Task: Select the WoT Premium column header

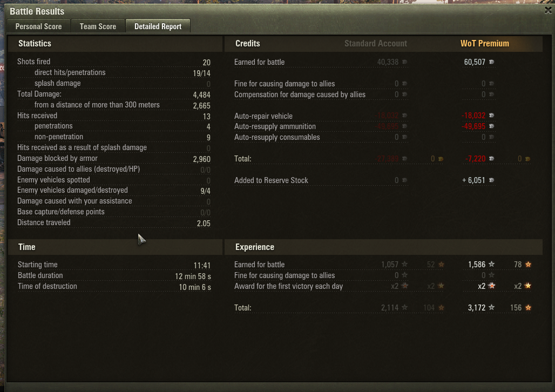Action: (485, 44)
